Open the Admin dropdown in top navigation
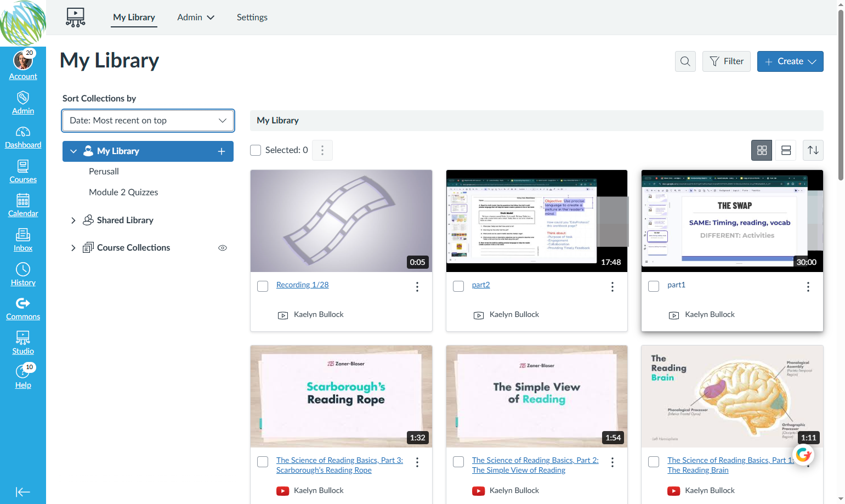 click(196, 18)
